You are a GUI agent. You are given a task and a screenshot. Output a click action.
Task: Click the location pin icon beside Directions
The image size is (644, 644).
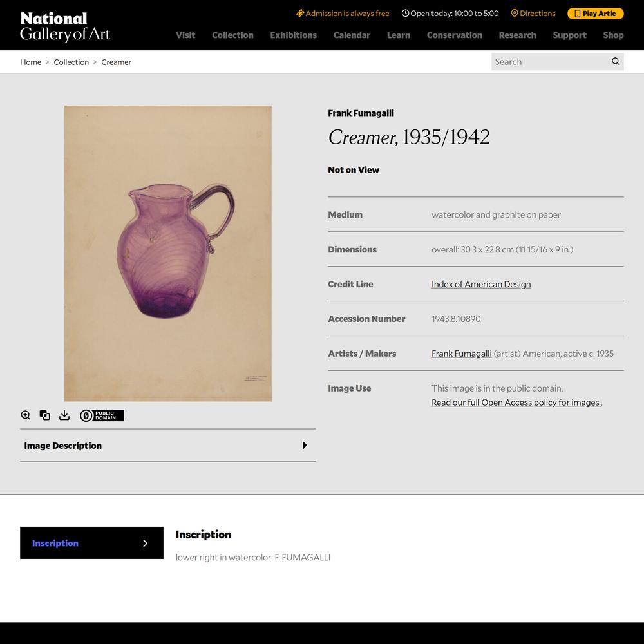pyautogui.click(x=514, y=13)
